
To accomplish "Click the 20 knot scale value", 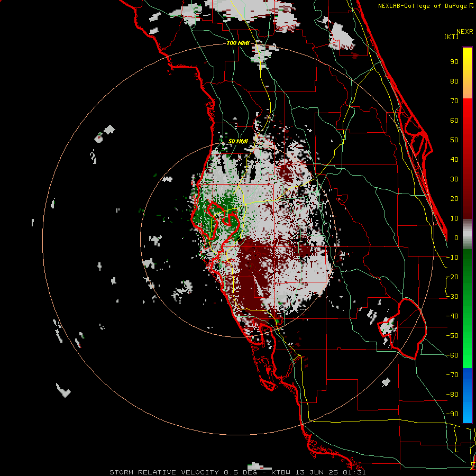I will click(454, 199).
